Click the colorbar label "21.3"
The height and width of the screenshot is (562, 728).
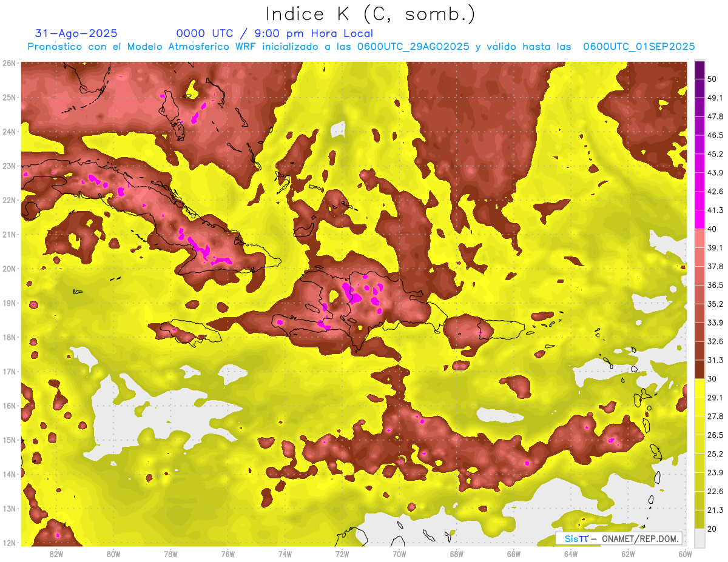click(715, 510)
